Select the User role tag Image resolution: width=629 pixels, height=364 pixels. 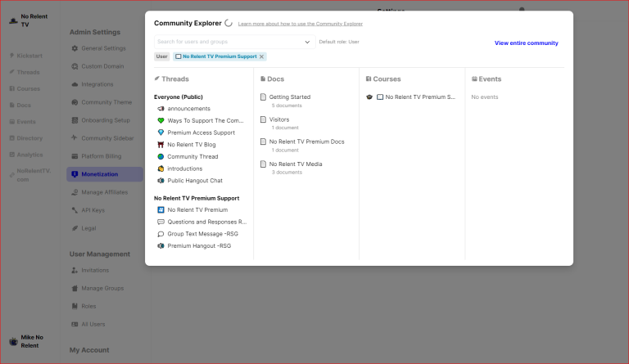(x=161, y=56)
